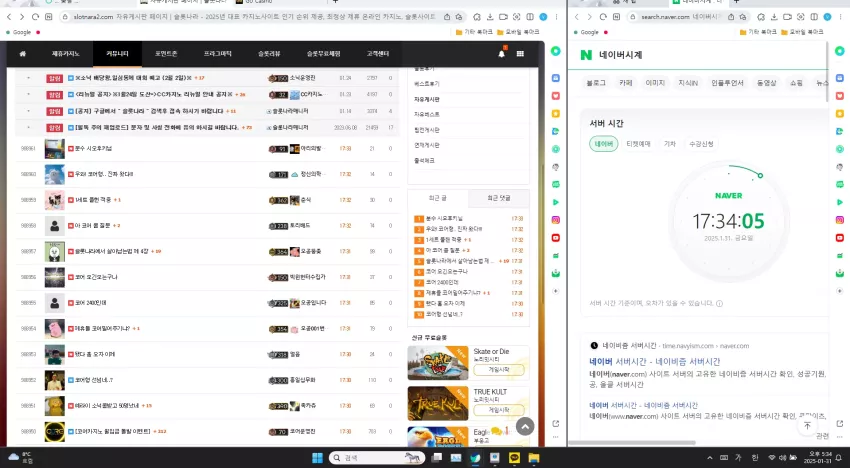
Task: Open the Naver 카페 search tab
Action: (626, 83)
